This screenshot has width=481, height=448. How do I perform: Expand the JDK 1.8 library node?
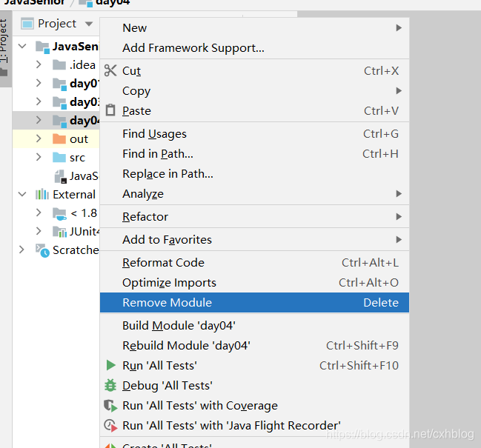(x=39, y=213)
